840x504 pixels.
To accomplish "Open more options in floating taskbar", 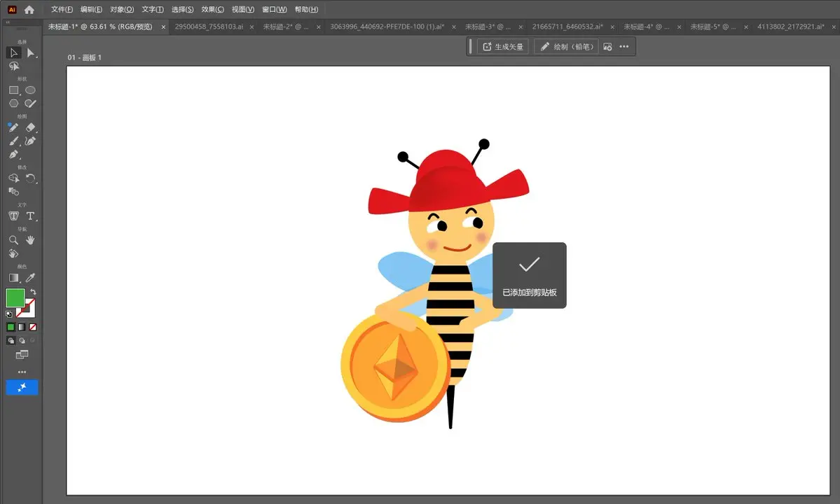I will tap(624, 47).
